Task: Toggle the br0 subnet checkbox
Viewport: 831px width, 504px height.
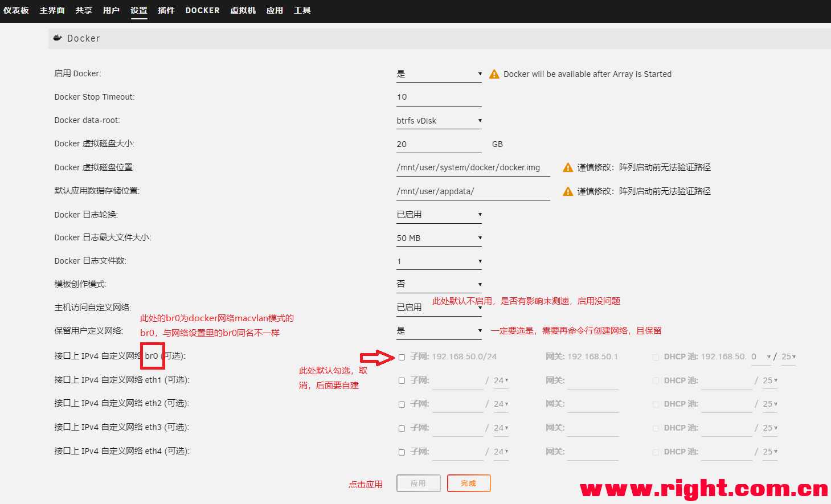Action: [402, 357]
